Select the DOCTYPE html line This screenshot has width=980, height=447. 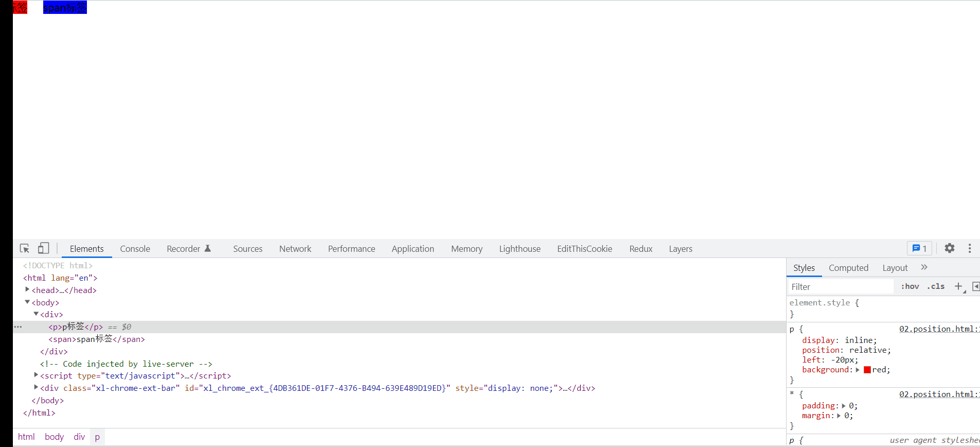(58, 266)
